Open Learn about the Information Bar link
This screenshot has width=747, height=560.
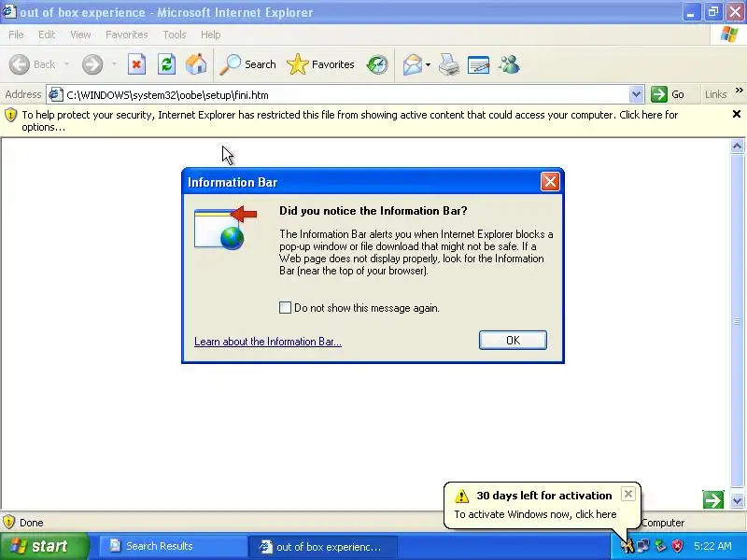point(268,342)
